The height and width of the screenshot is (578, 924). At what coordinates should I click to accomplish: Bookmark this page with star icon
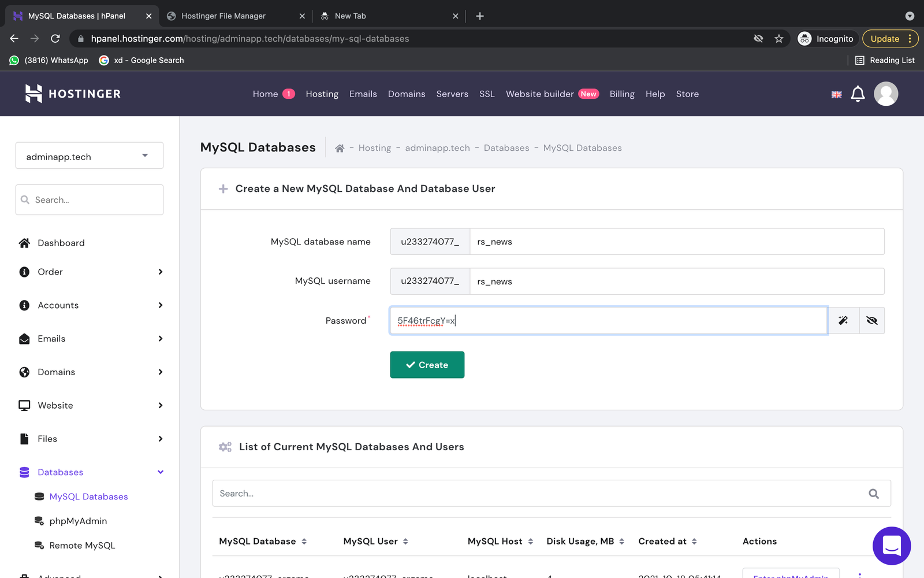pos(779,39)
